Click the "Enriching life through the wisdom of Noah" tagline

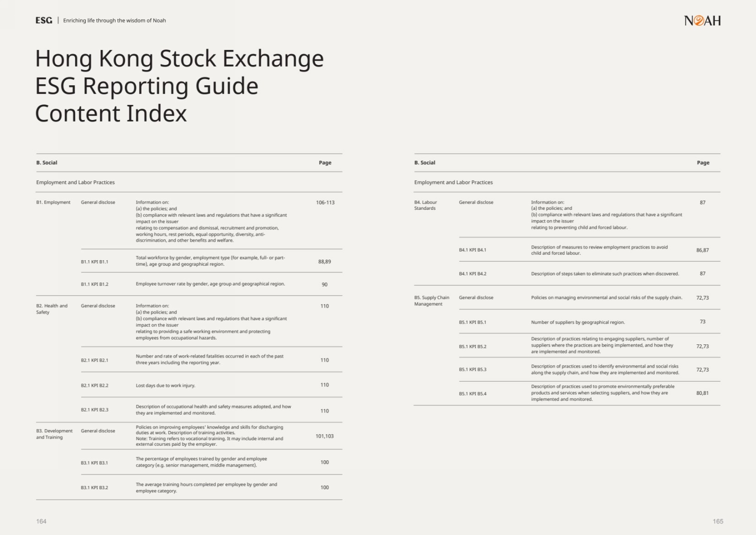(114, 21)
